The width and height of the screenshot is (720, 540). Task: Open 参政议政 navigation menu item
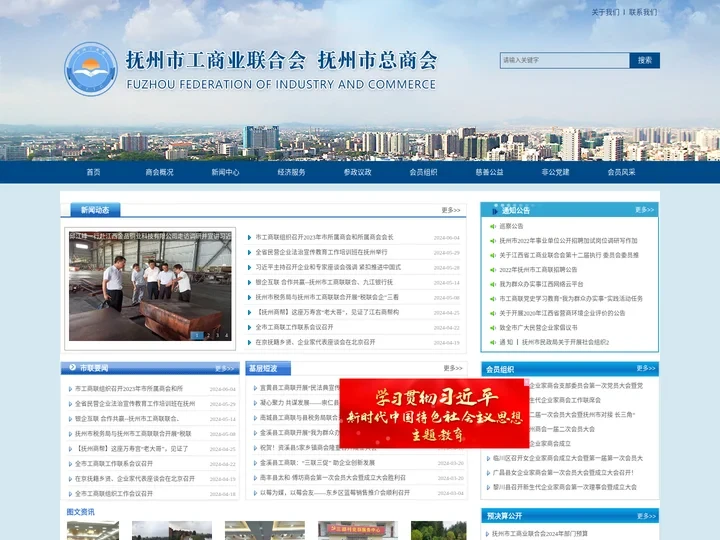(358, 172)
